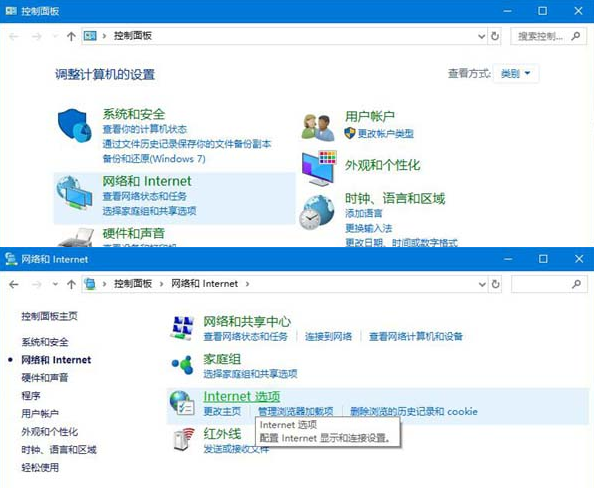Open 通过文件历史记录保存你的文件备份副本 link
594x488 pixels.
click(x=187, y=144)
